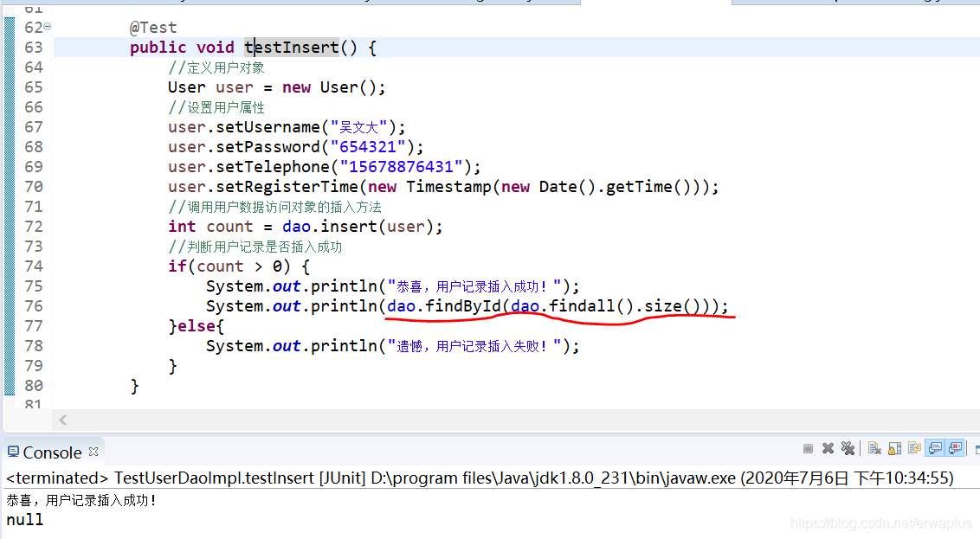Switch to the Console tab
This screenshot has width=980, height=539.
coord(52,452)
